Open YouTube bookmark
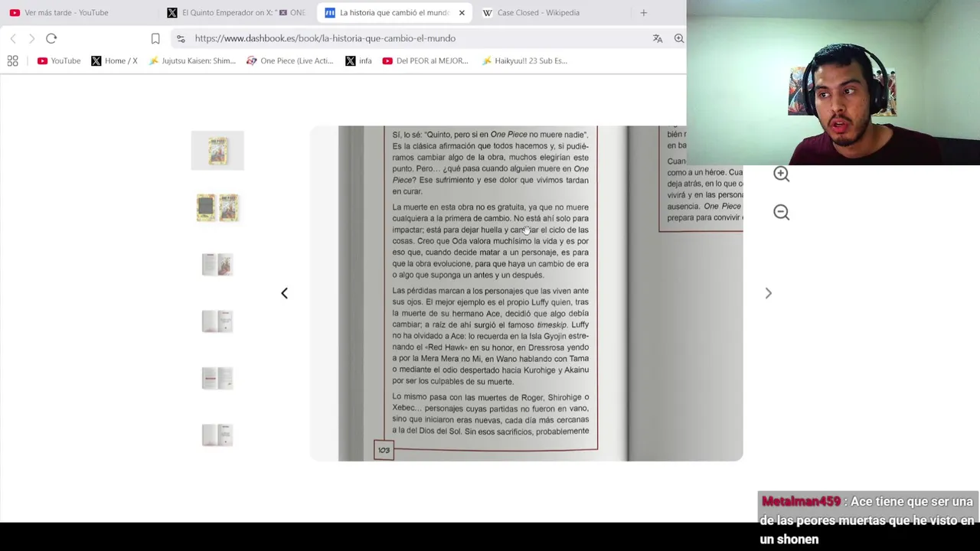 pyautogui.click(x=59, y=60)
